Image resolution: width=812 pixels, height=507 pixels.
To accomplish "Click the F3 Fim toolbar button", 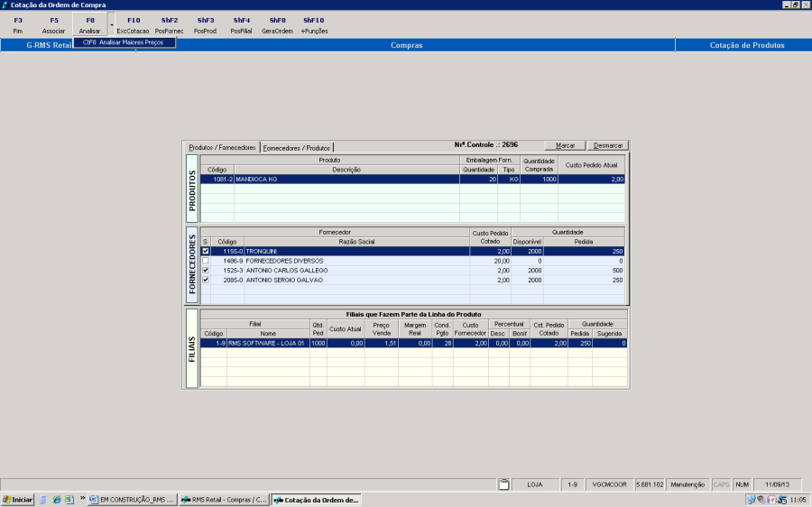I will [18, 24].
